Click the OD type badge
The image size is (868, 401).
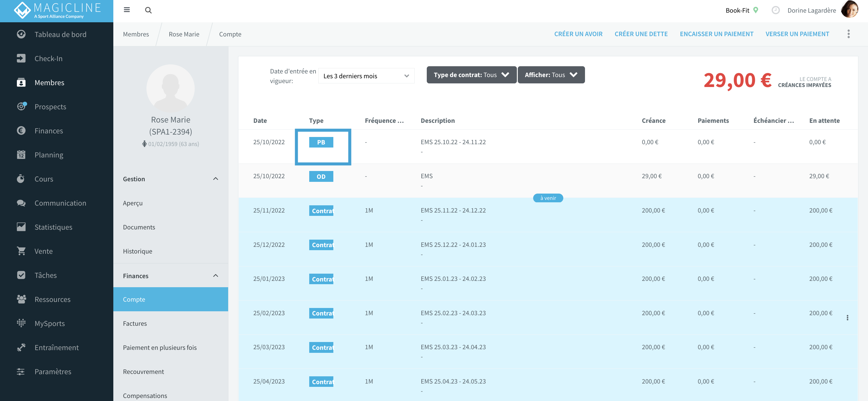(x=321, y=176)
